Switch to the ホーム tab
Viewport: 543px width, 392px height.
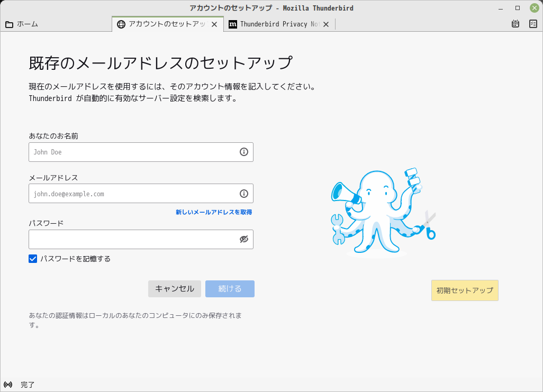tap(56, 24)
